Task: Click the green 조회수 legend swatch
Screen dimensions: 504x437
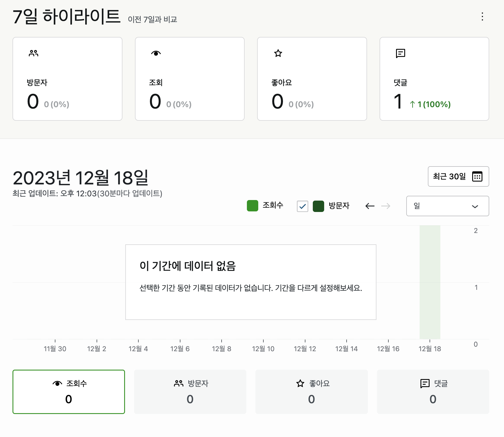Action: 252,205
